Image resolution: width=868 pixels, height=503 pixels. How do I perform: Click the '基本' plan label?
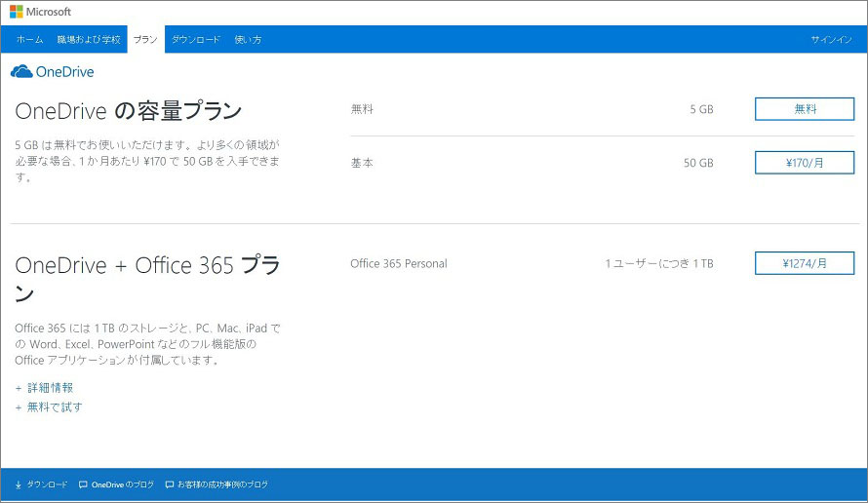362,163
